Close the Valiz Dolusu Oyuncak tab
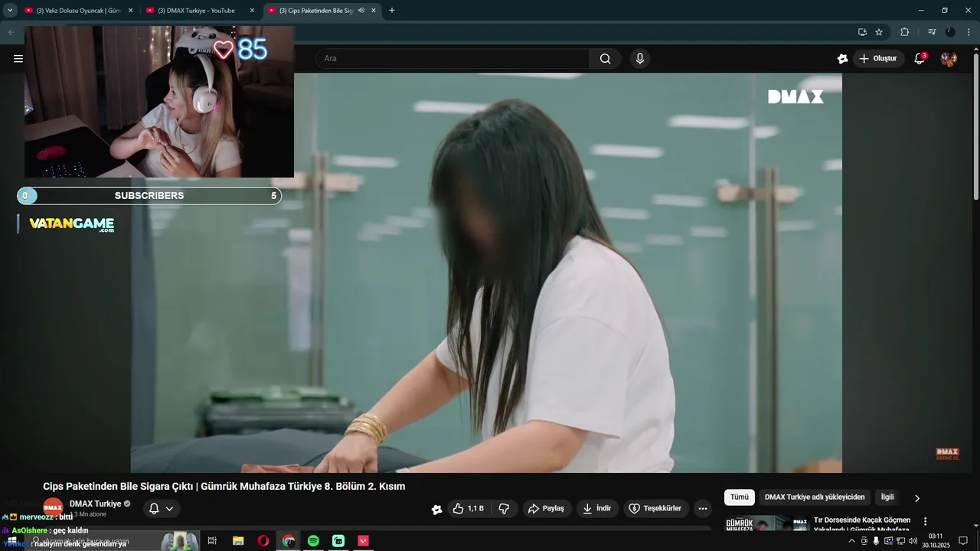Image resolution: width=980 pixels, height=551 pixels. (130, 11)
